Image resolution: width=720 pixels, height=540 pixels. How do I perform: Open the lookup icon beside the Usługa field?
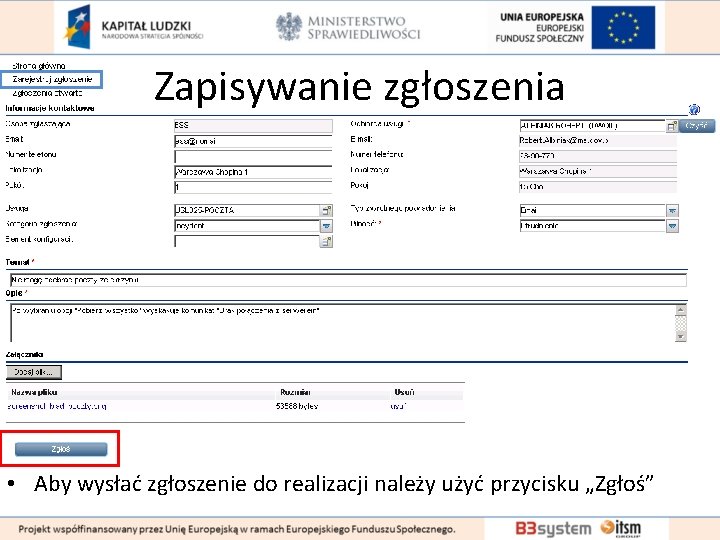[x=326, y=210]
